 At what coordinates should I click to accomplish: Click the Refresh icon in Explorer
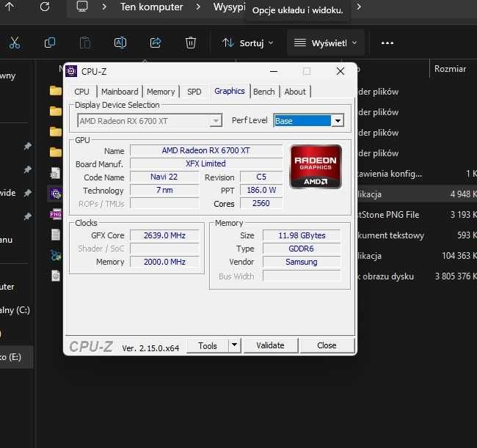pos(45,7)
